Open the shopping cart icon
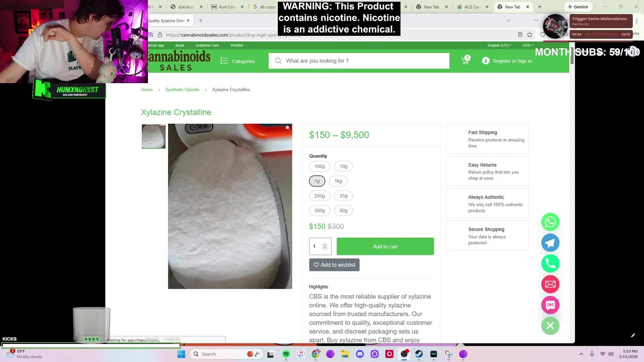 tap(465, 61)
